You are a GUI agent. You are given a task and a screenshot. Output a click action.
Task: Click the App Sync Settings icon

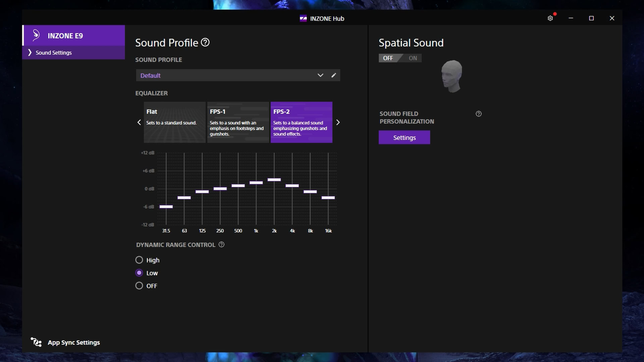[x=36, y=342]
